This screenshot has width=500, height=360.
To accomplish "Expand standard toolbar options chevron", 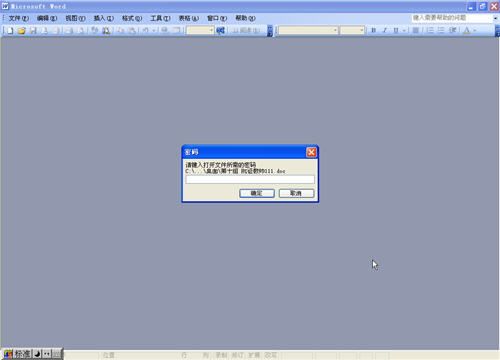I will pos(270,31).
